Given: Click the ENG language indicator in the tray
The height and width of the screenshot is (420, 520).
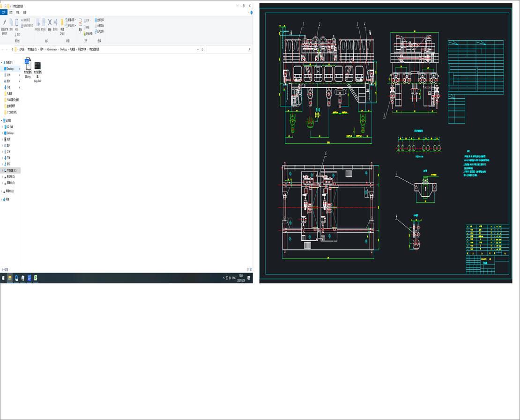Looking at the screenshot, I should click(x=234, y=278).
